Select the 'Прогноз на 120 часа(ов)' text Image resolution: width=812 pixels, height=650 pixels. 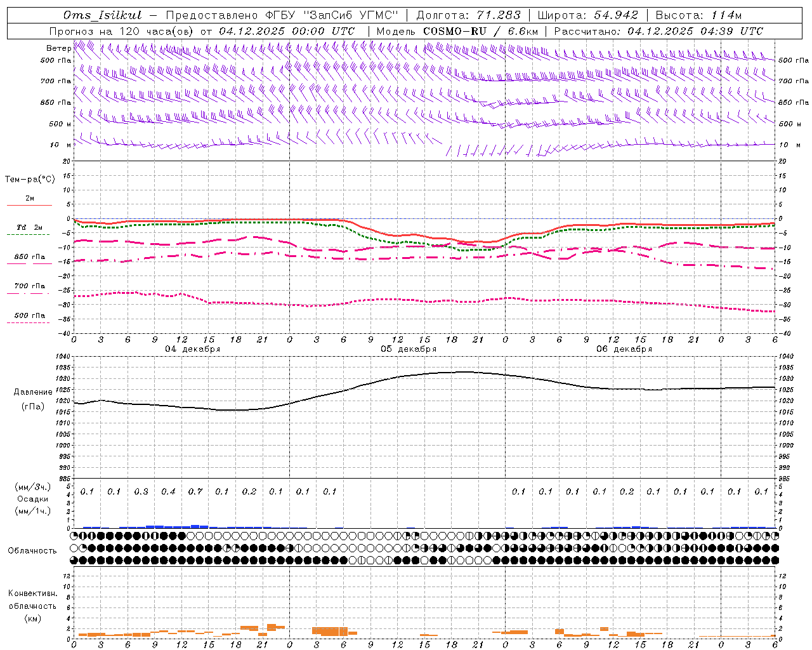pyautogui.click(x=122, y=31)
